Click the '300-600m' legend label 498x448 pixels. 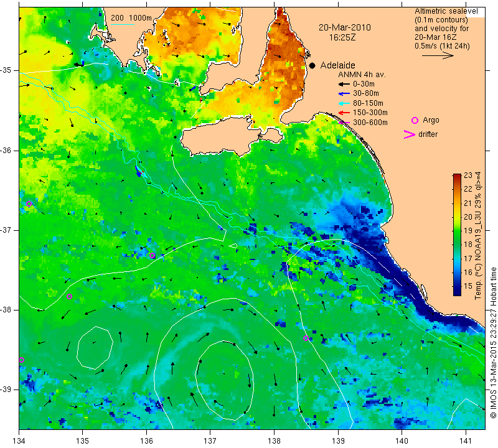pyautogui.click(x=370, y=123)
